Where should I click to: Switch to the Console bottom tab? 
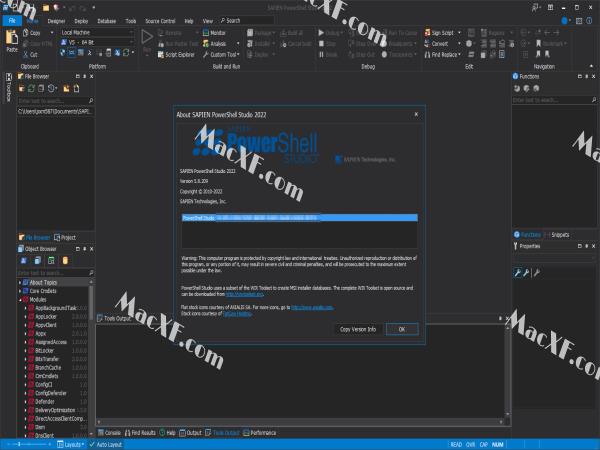109,433
